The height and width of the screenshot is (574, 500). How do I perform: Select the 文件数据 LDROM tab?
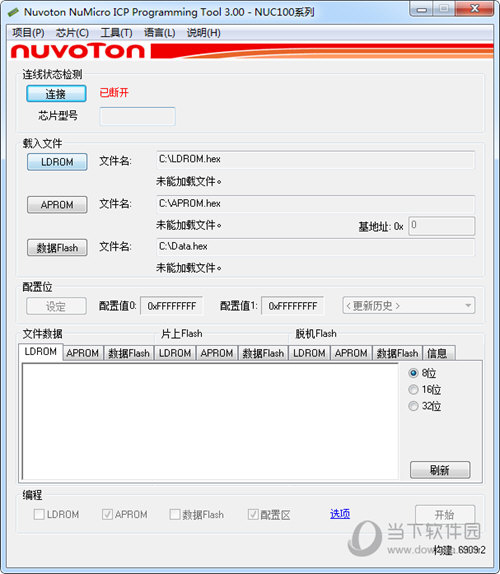point(41,352)
